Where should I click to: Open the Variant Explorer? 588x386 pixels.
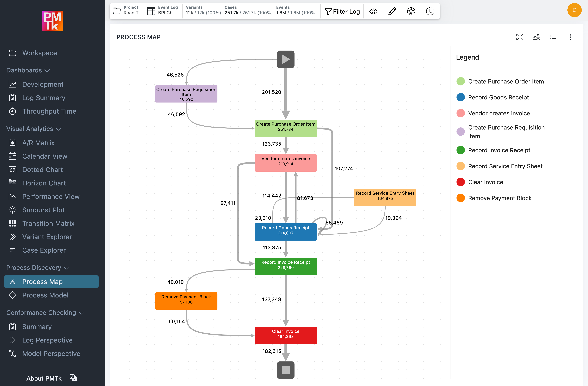point(47,237)
